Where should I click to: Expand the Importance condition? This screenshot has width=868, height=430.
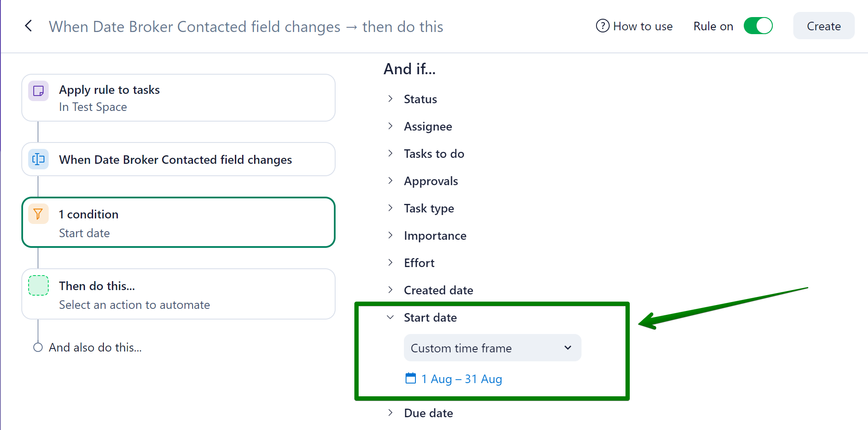pyautogui.click(x=390, y=235)
